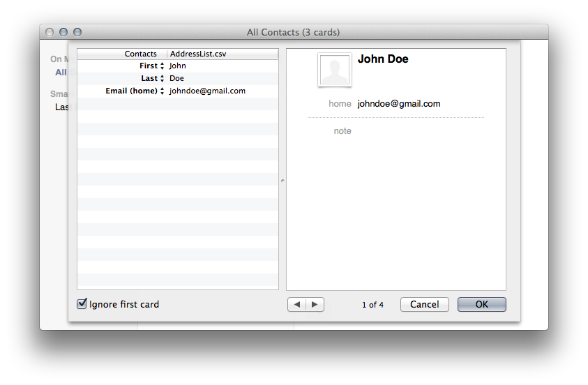588x385 pixels.
Task: Select the Doe value in the Last row
Action: [176, 78]
